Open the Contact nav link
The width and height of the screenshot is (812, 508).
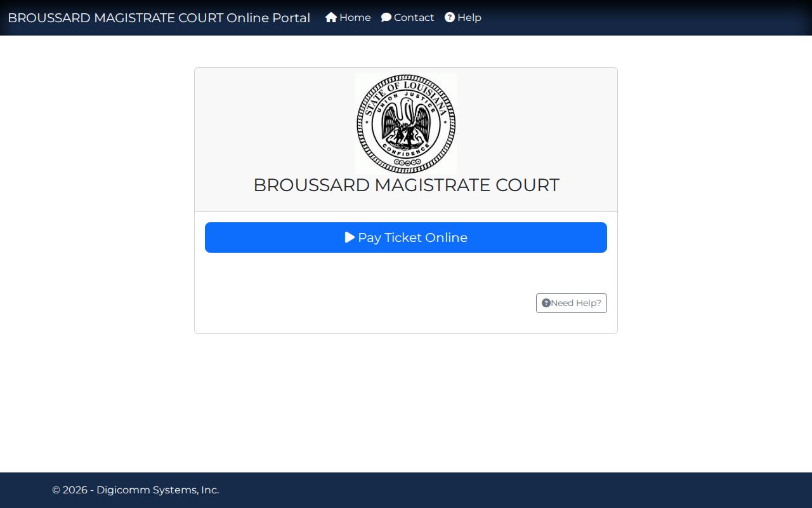tap(408, 18)
